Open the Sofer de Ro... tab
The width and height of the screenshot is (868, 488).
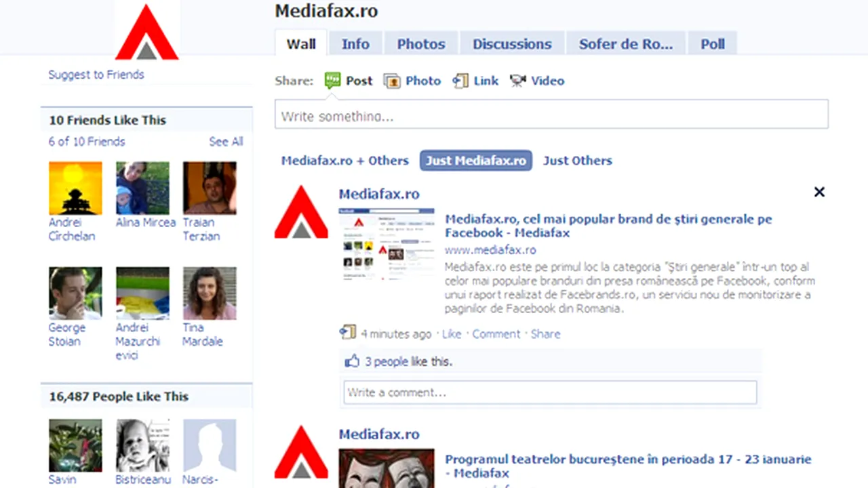(626, 44)
